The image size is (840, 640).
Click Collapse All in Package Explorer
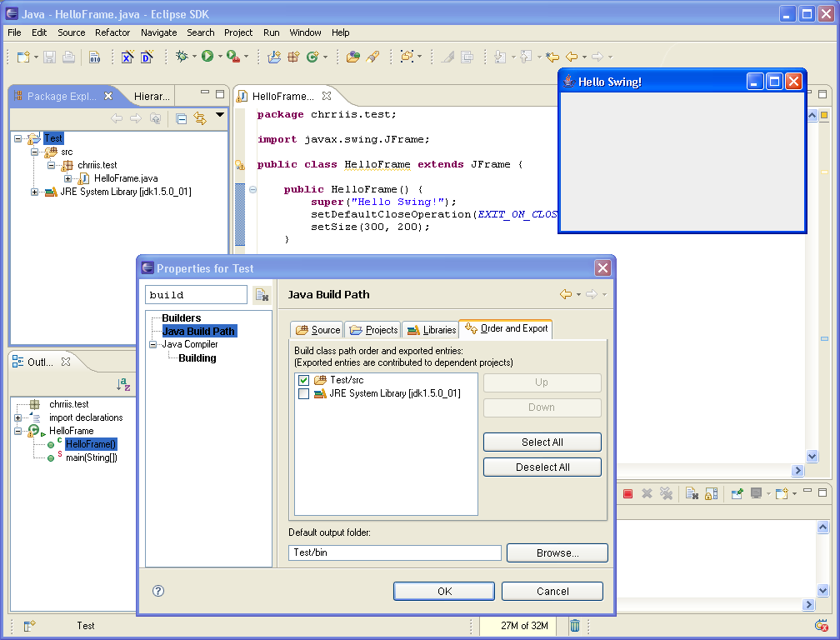[x=182, y=119]
